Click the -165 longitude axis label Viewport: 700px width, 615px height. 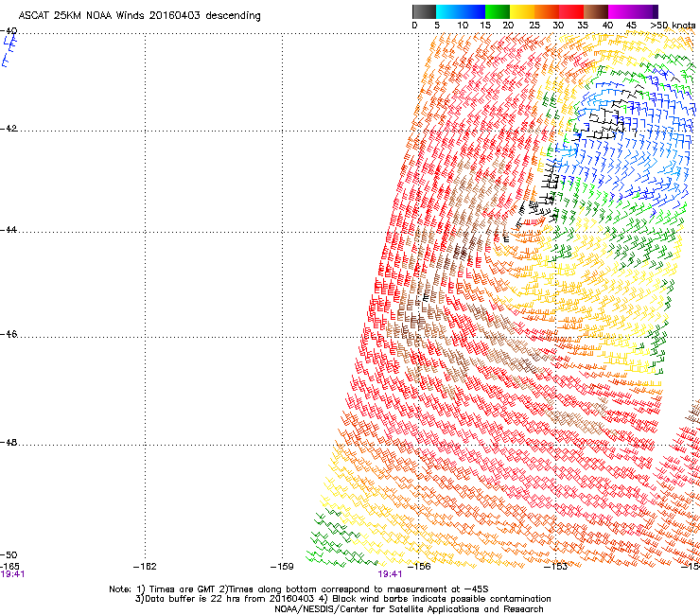tap(9, 567)
